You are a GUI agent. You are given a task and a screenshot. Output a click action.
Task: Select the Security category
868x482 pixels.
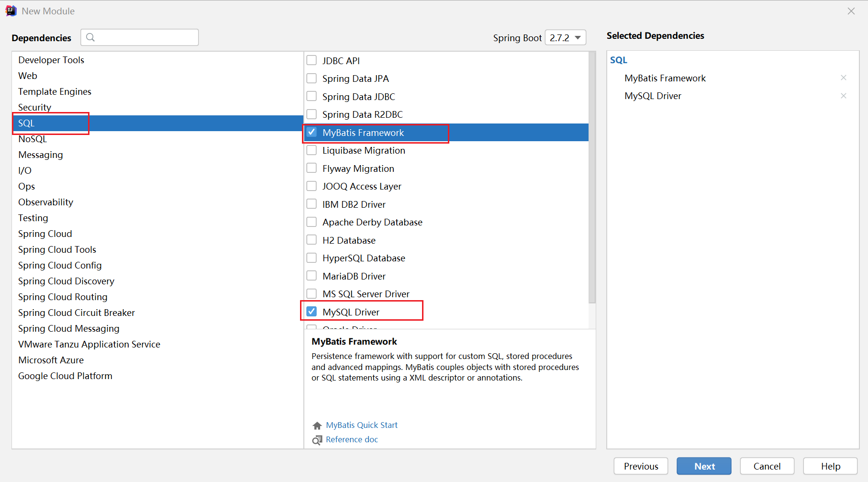[x=157, y=107]
